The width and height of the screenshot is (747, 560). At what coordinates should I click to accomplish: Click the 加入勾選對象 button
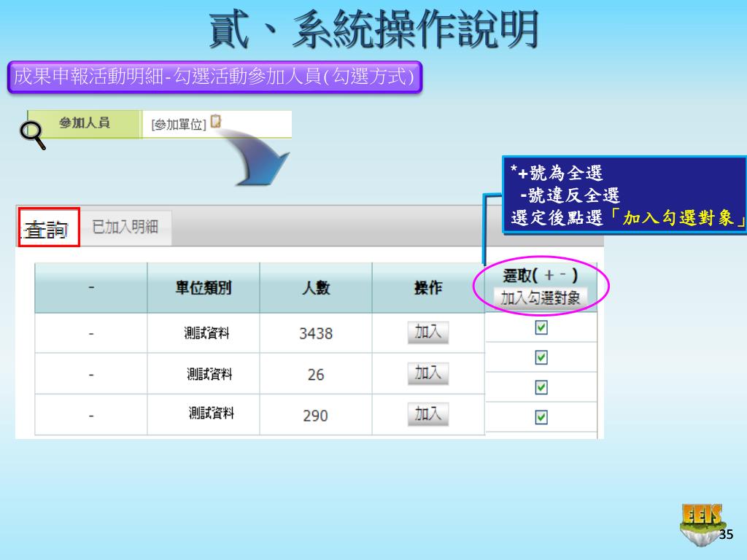coord(541,298)
